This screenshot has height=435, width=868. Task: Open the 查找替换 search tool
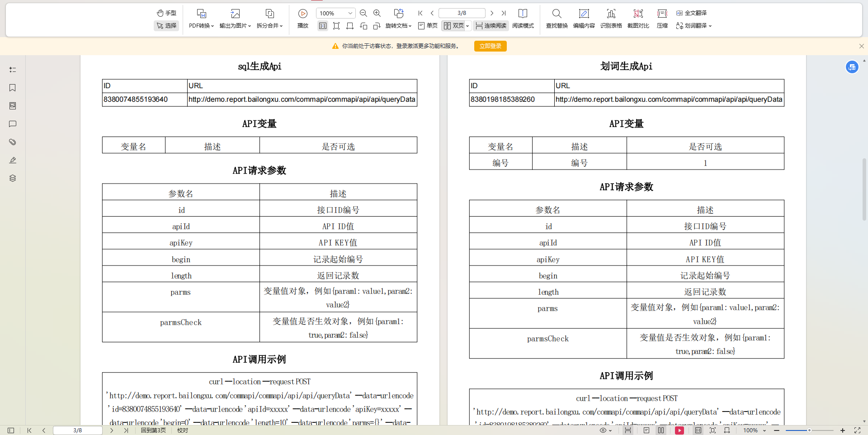pos(557,19)
